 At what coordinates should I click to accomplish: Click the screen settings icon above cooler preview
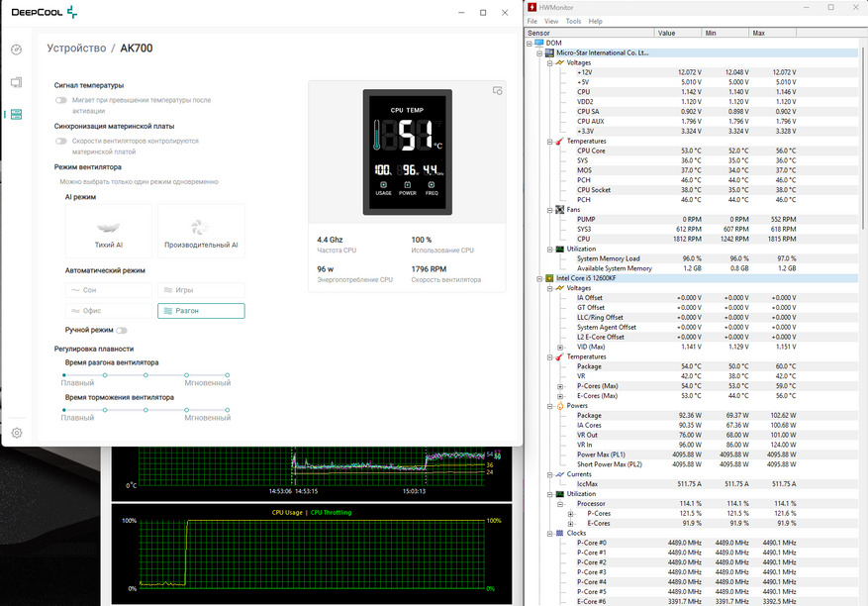click(x=498, y=91)
